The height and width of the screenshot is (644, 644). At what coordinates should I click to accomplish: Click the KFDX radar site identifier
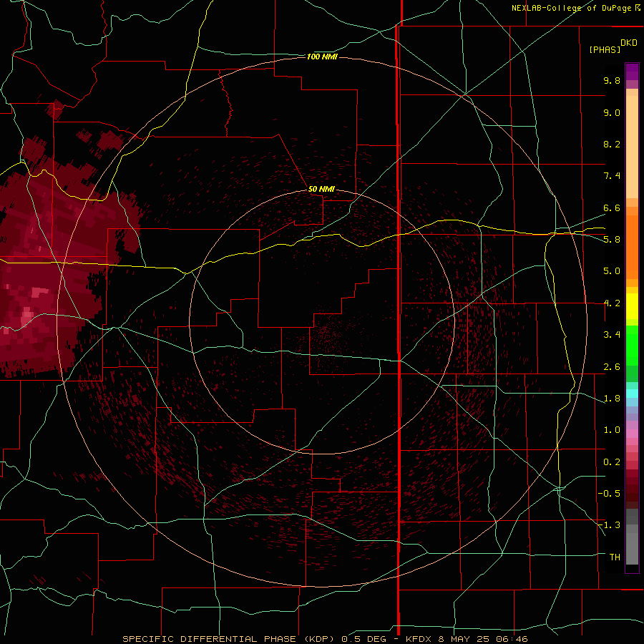(419, 639)
